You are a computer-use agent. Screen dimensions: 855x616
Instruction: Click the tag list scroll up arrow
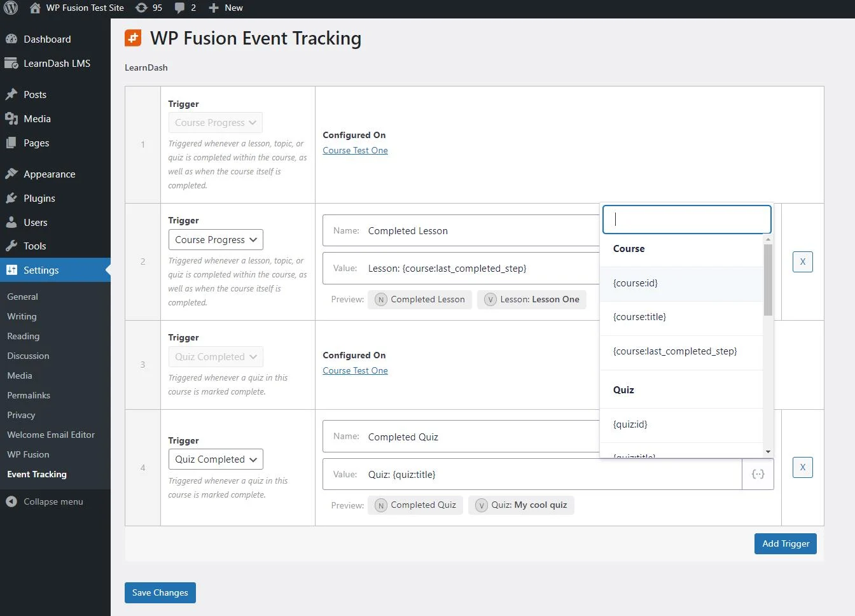pos(768,239)
